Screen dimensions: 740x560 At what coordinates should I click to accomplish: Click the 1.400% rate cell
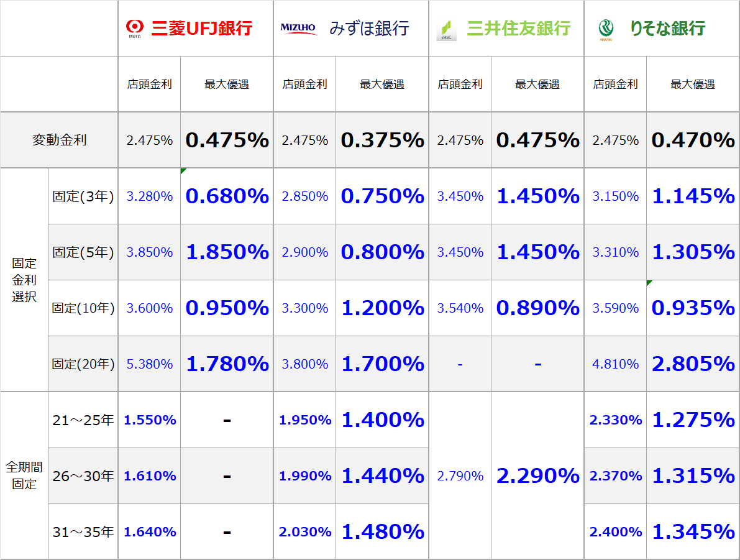pyautogui.click(x=382, y=420)
